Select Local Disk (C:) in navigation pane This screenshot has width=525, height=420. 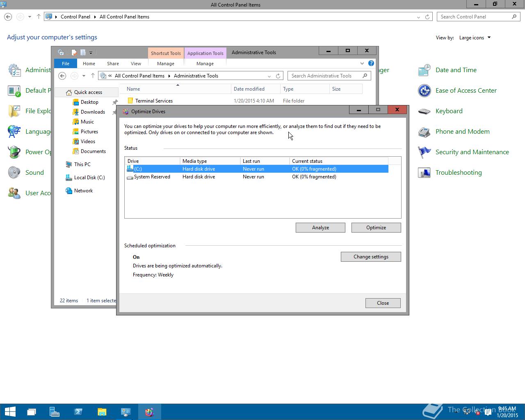89,178
